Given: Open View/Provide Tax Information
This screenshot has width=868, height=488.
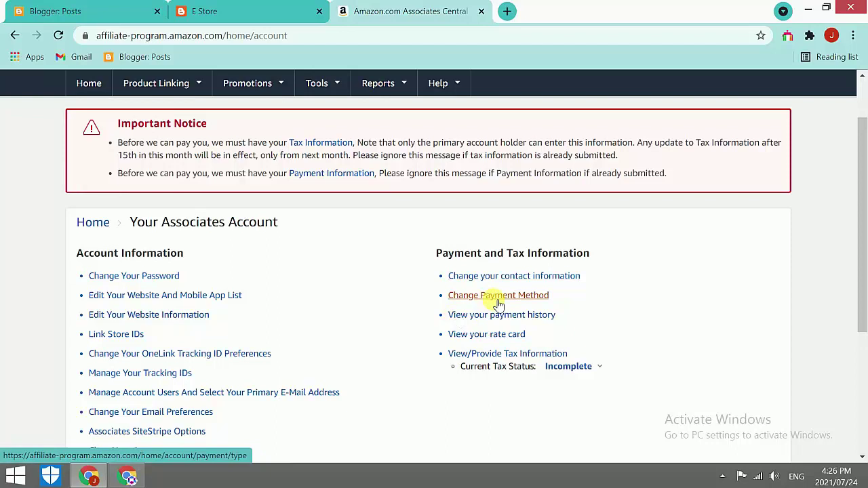Looking at the screenshot, I should pos(508,353).
